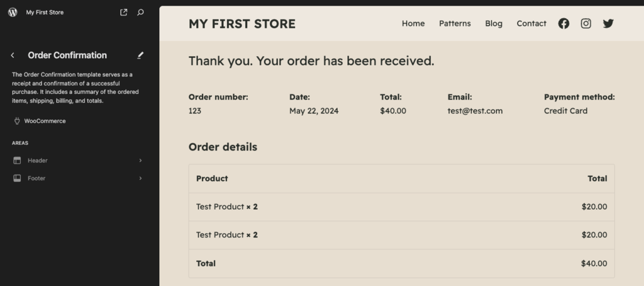Go back using the left chevron
644x286 pixels.
click(x=13, y=55)
